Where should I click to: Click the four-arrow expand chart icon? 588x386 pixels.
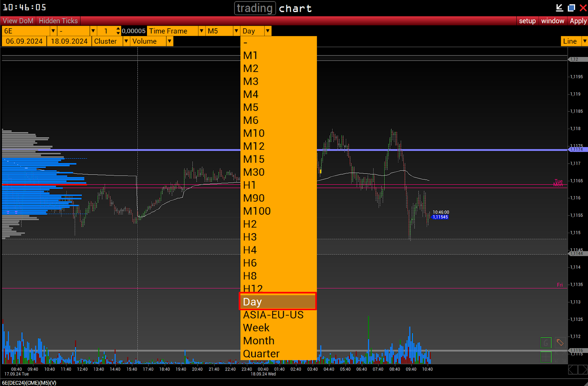[x=560, y=357]
